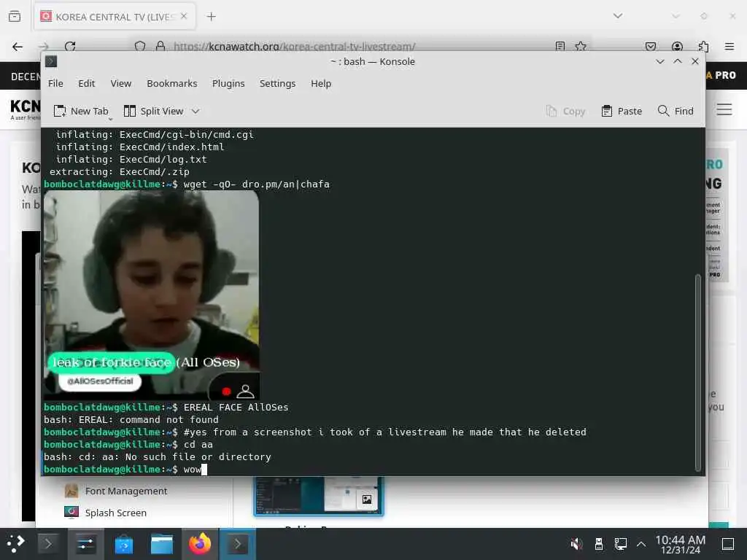Open Konsole Bookmarks menu
Screen dimensions: 747x560
pos(172,83)
